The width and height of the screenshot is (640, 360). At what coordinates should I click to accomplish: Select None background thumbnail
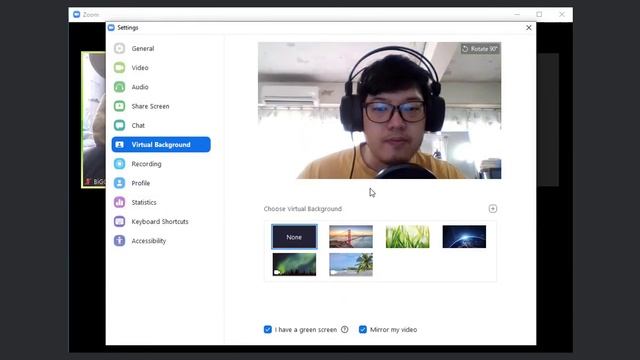point(294,237)
